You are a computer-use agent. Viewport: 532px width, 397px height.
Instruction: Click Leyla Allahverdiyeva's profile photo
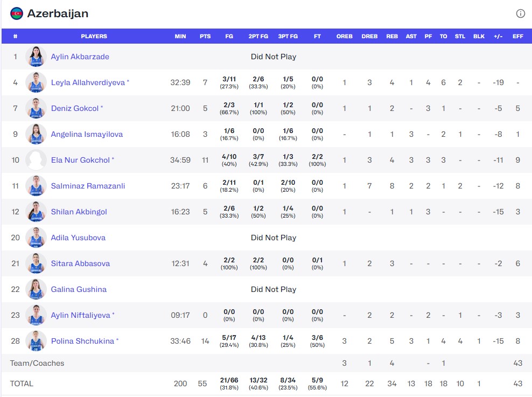pyautogui.click(x=36, y=82)
